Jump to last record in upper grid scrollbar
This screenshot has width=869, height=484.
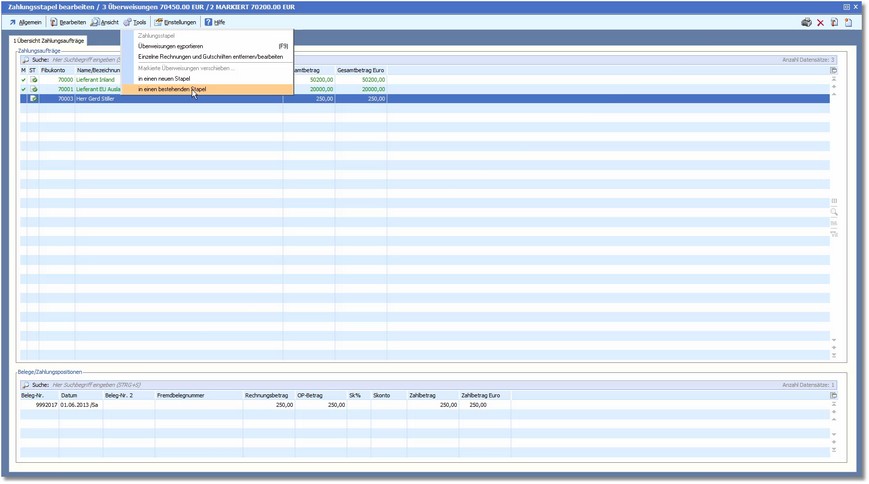pos(834,356)
